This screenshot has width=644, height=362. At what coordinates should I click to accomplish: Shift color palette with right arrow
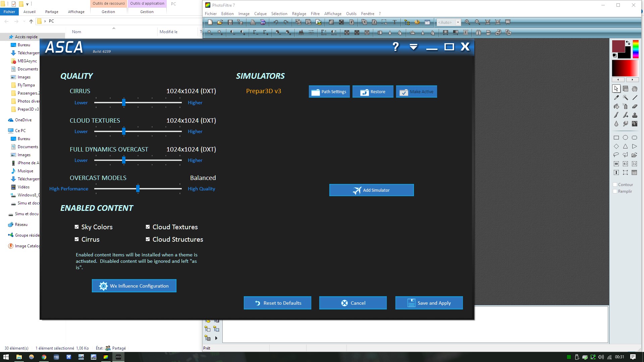coord(632,80)
